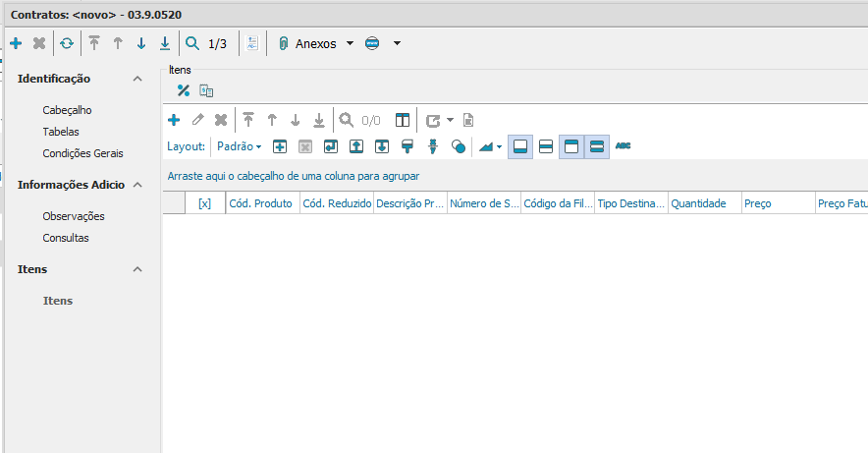Image resolution: width=868 pixels, height=453 pixels.
Task: Select Observações in the sidebar
Action: [x=74, y=216]
